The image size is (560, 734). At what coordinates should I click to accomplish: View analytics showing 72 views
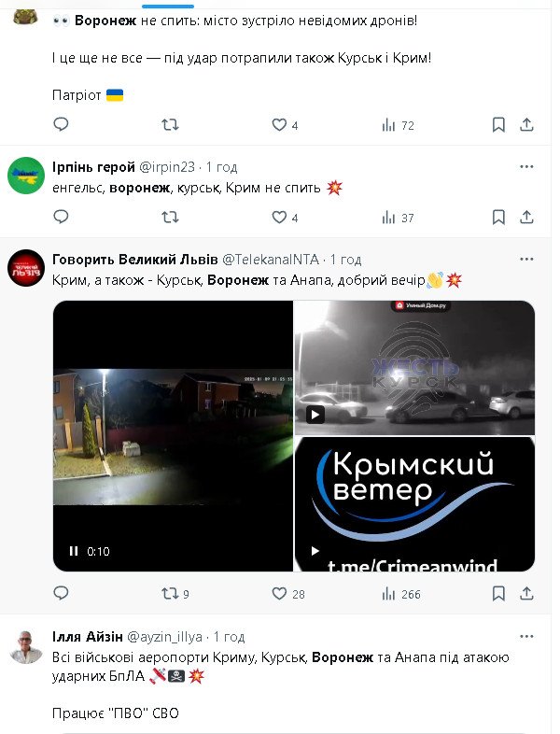pos(398,125)
